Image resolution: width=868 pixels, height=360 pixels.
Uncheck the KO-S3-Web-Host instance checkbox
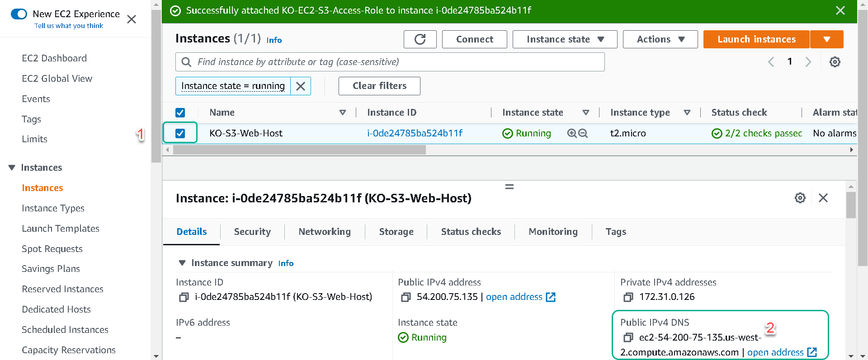pyautogui.click(x=180, y=133)
